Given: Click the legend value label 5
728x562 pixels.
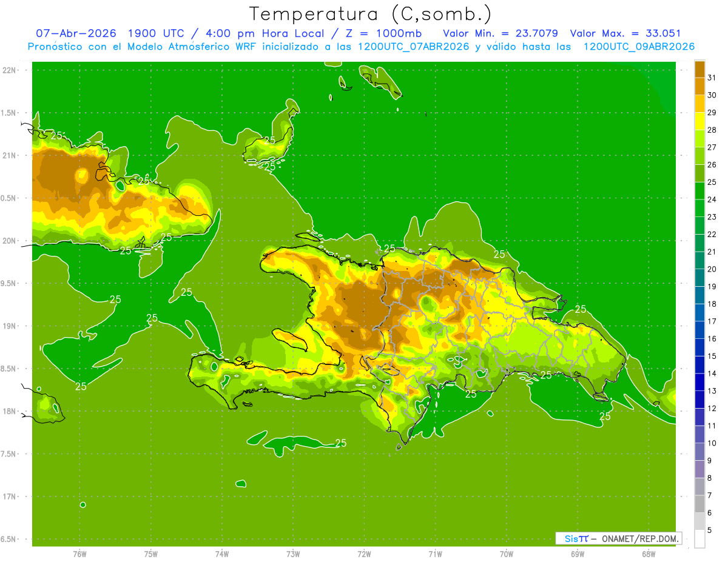Looking at the screenshot, I should (710, 530).
